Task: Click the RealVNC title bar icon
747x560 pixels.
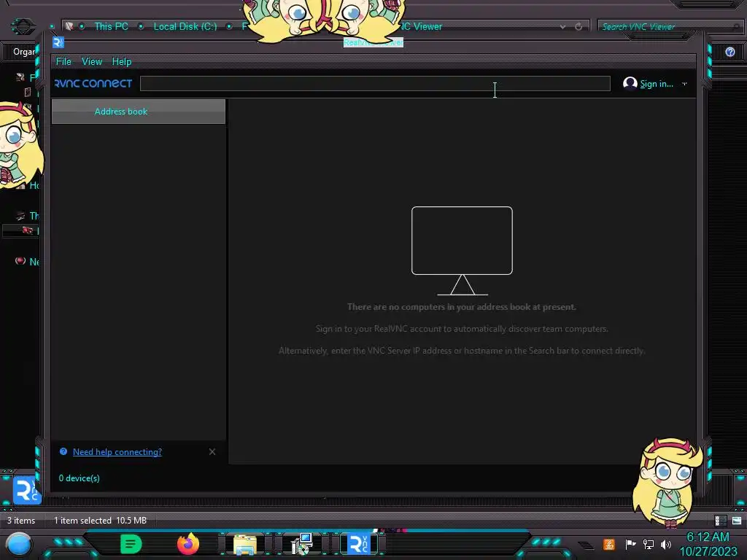Action: pos(58,42)
